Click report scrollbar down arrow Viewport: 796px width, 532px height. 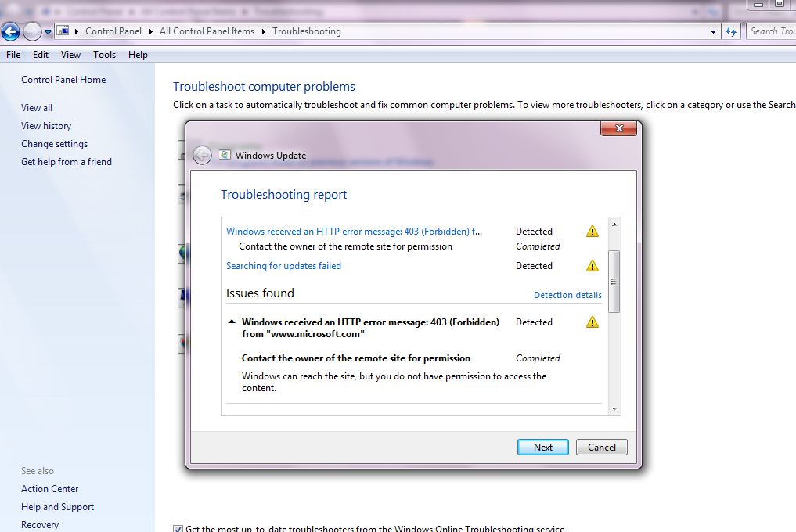(614, 409)
